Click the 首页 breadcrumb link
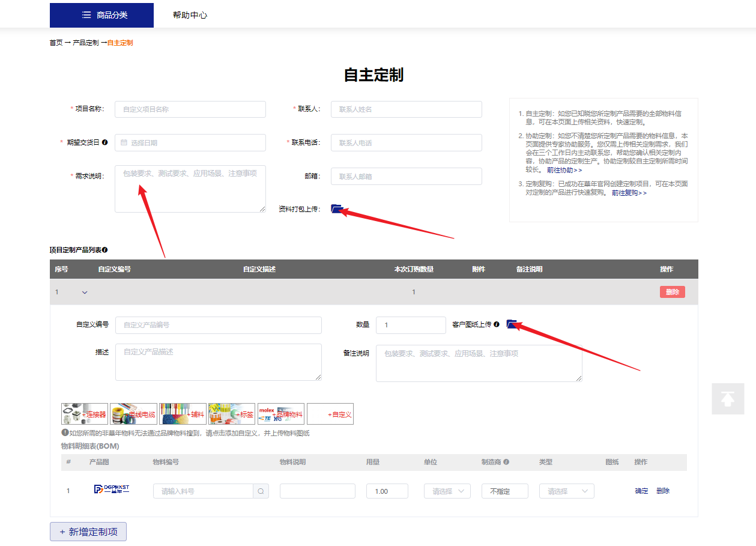Screen dimensions: 756x546 pyautogui.click(x=56, y=43)
